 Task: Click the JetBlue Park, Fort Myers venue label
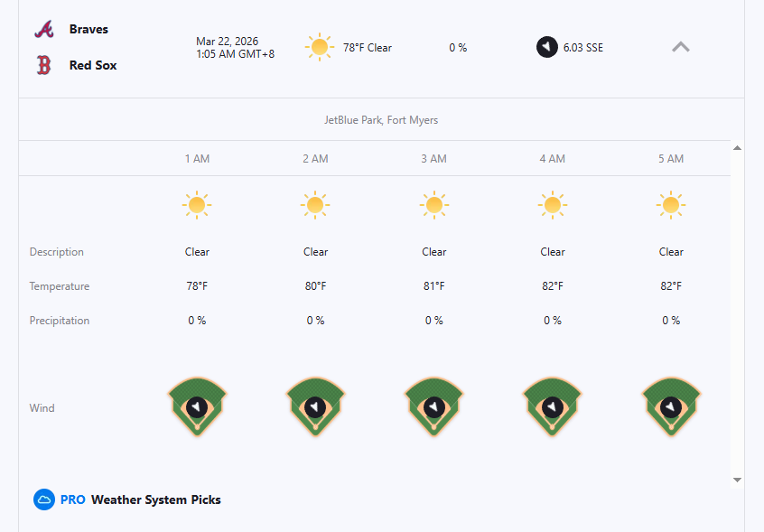pos(381,120)
